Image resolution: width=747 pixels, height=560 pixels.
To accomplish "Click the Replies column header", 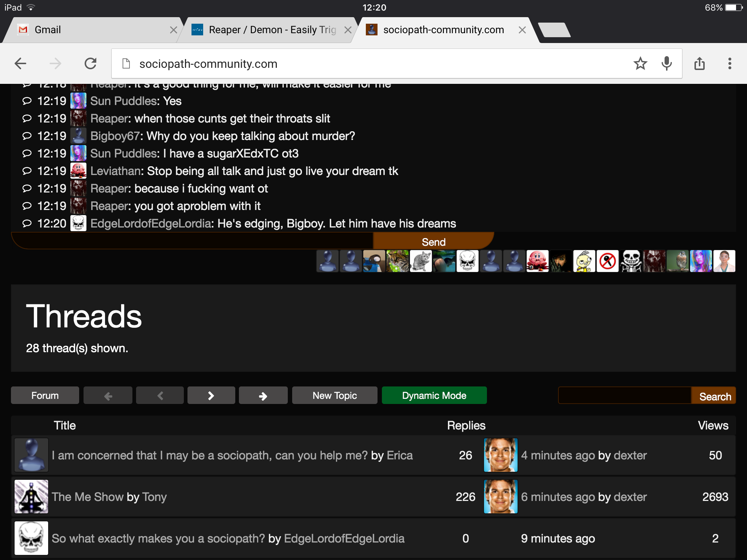I will tap(466, 425).
